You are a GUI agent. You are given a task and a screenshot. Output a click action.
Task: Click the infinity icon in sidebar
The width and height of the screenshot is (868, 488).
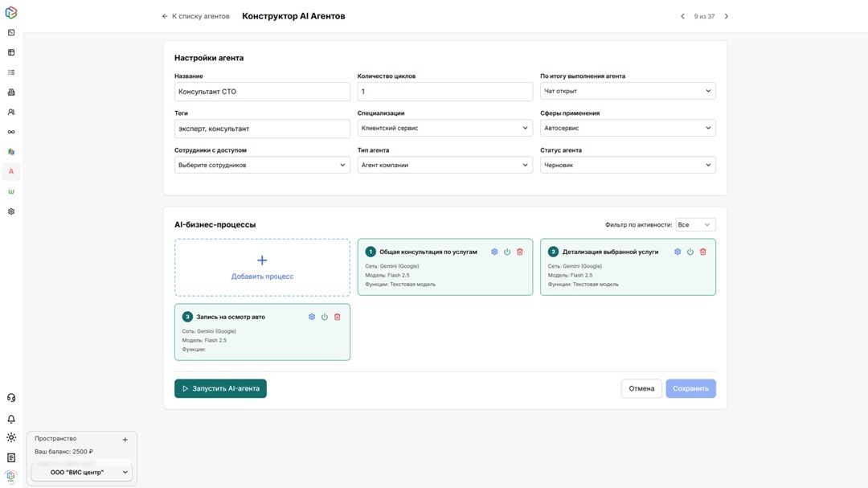tap(11, 132)
